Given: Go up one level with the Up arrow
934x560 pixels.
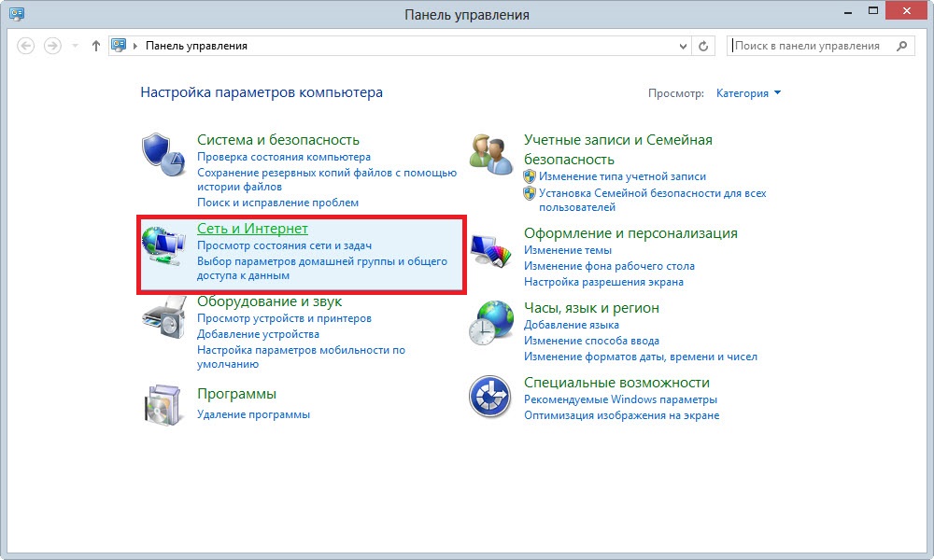Looking at the screenshot, I should pyautogui.click(x=96, y=46).
